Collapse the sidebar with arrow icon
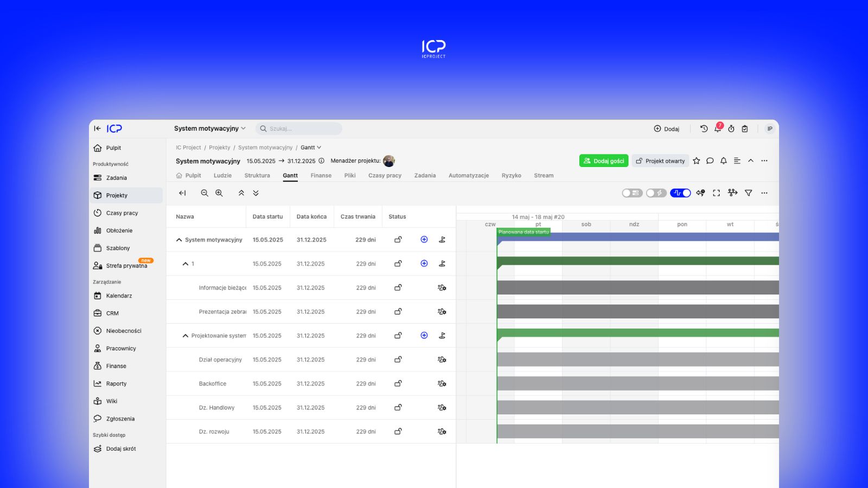 tap(97, 129)
